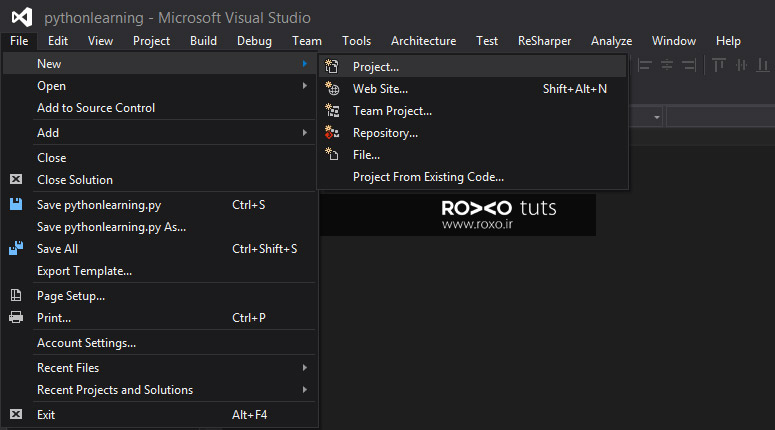Expand the Open submenu arrow
The image size is (775, 430).
coord(304,86)
